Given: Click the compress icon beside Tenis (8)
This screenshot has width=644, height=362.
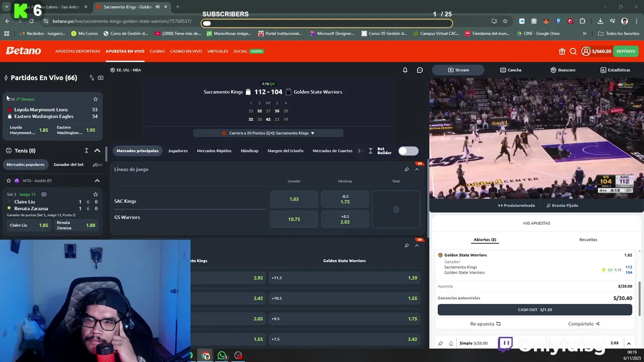Looking at the screenshot, I should (x=86, y=150).
